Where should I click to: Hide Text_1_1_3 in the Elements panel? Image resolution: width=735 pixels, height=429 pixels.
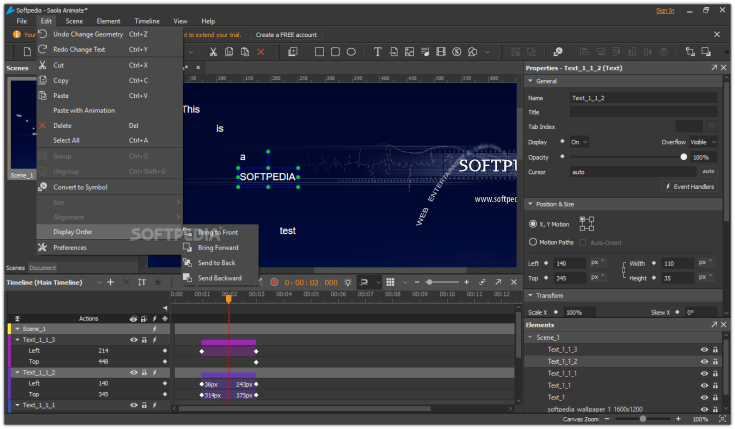(704, 349)
